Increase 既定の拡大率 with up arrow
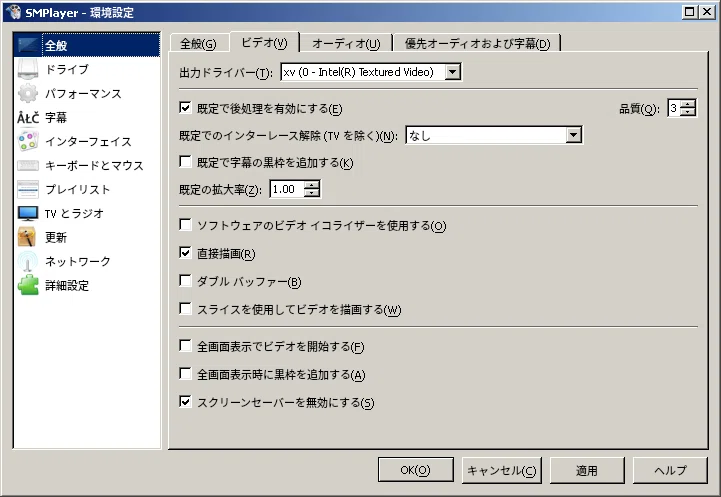 pos(312,185)
